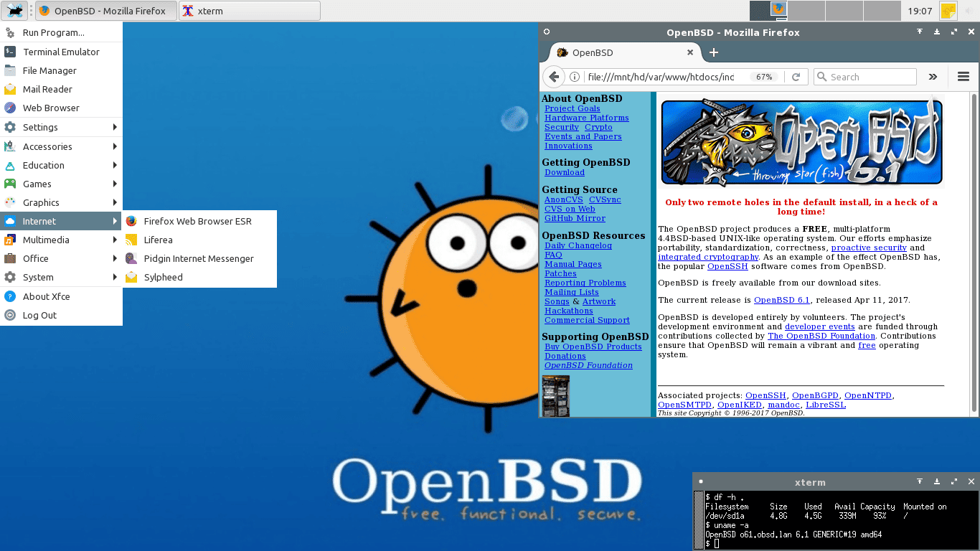Expand the Firefox toolbar overflow chevron
Viewport: 980px width, 551px height.
tap(933, 77)
